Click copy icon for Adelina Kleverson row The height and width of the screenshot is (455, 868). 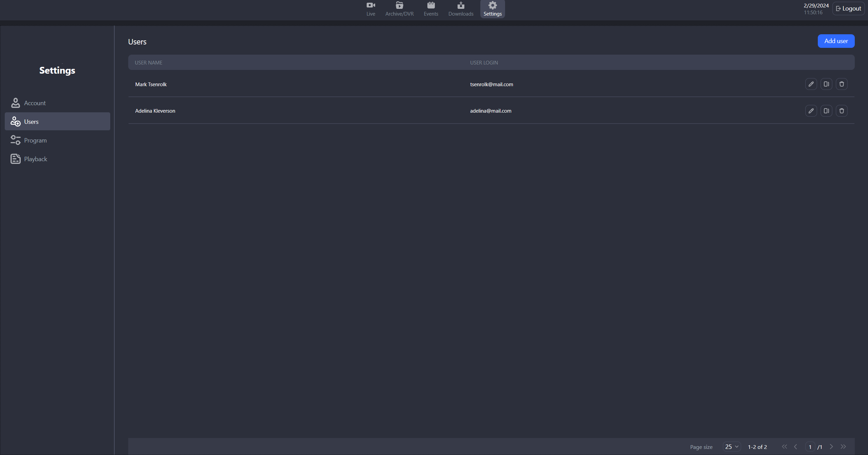coord(826,111)
